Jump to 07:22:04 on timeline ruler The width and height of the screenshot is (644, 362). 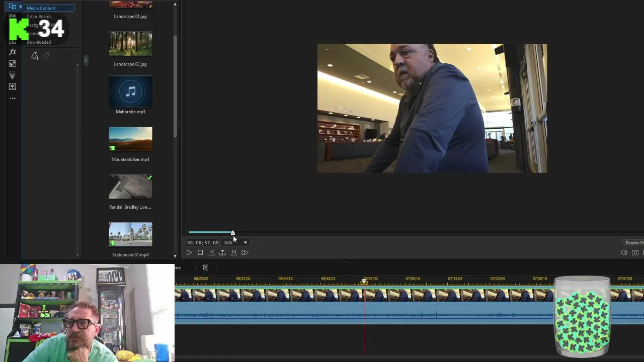[497, 279]
